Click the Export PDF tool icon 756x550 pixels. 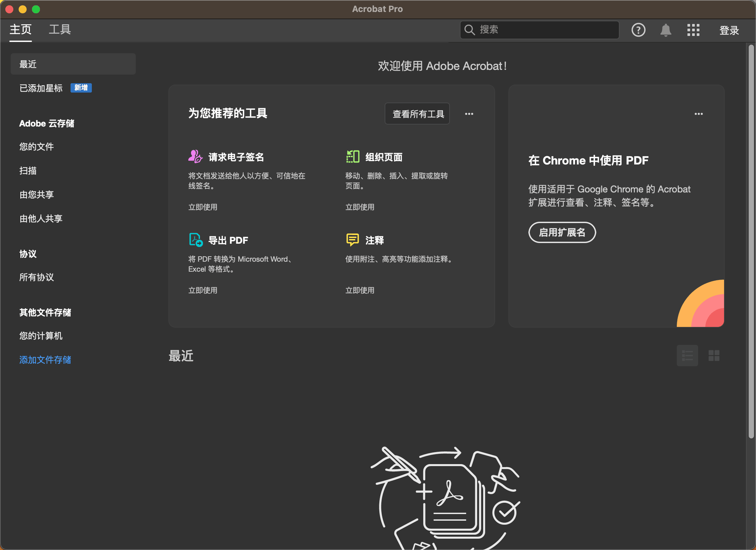pos(195,239)
